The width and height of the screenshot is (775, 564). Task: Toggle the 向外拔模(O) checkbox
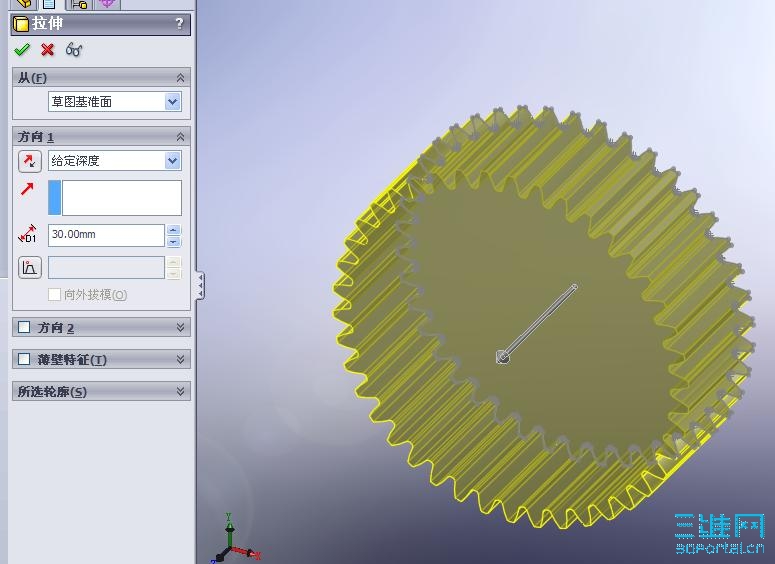(54, 295)
